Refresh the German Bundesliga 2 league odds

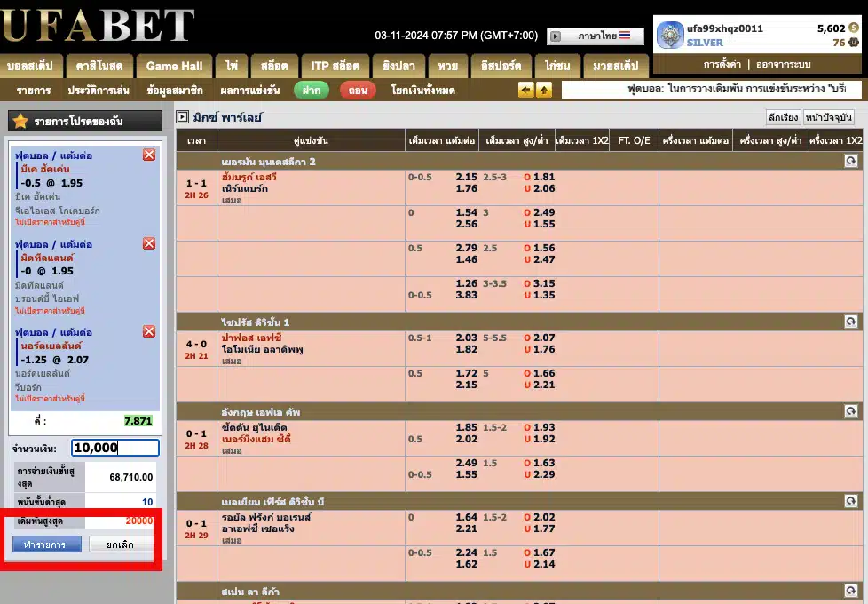(850, 161)
